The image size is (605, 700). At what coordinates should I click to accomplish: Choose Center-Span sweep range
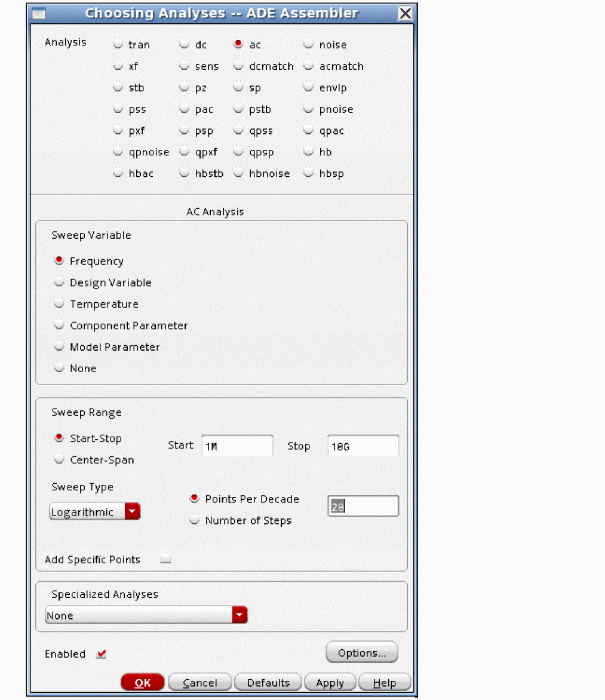click(x=59, y=459)
